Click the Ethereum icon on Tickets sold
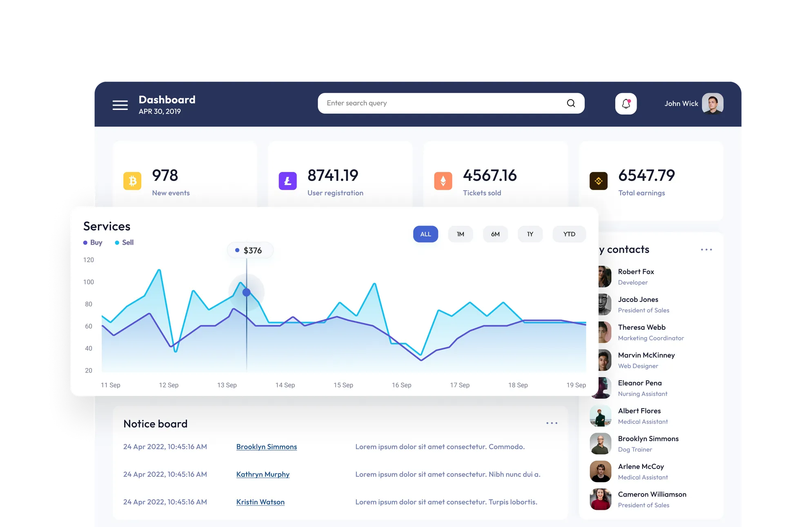Image resolution: width=812 pixels, height=527 pixels. coord(443,181)
